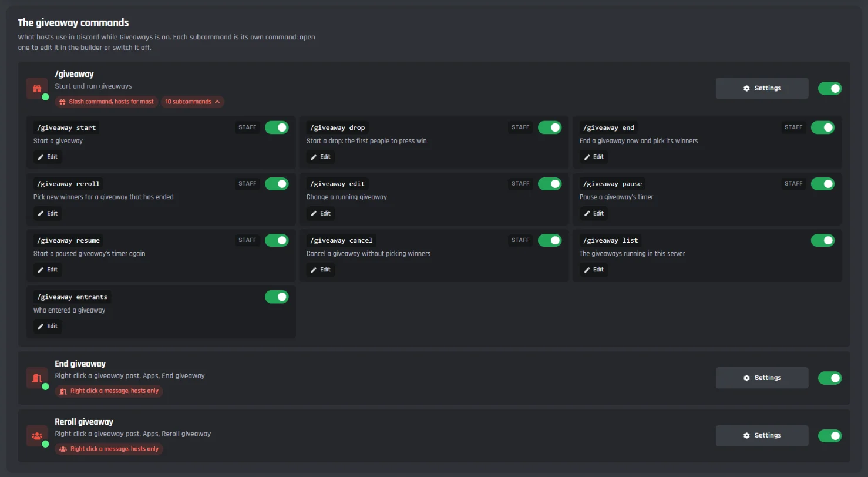
Task: Edit the /giveaway start subcommand
Action: (x=48, y=157)
